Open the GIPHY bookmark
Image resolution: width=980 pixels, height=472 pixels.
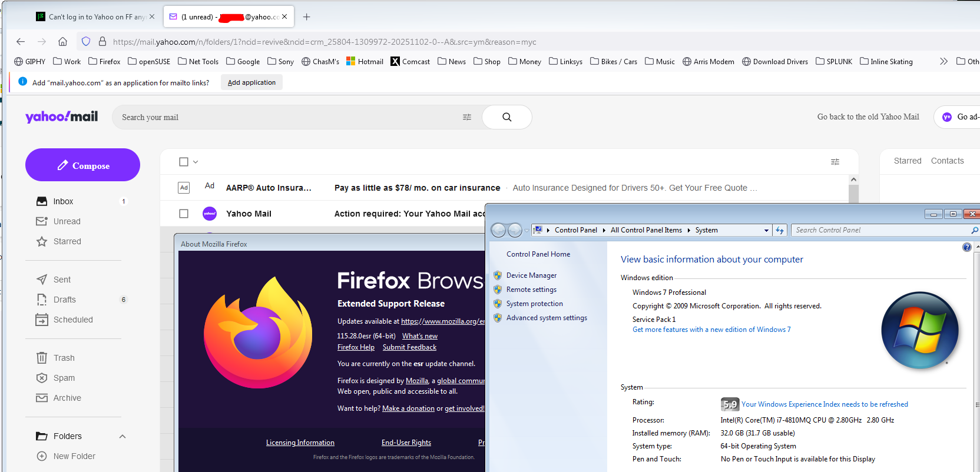pyautogui.click(x=29, y=61)
